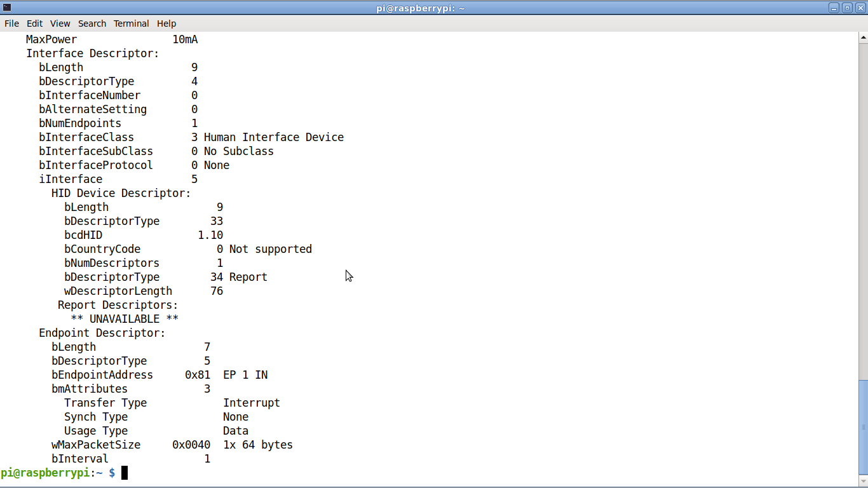Click the ** UNAVAILABLE ** text
Screen dimensions: 868x488
(125, 319)
